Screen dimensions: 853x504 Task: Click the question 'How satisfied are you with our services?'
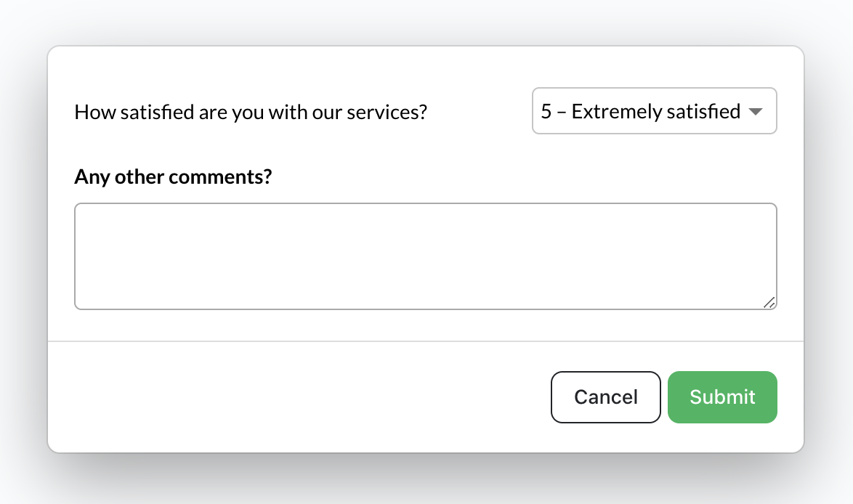pos(250,111)
